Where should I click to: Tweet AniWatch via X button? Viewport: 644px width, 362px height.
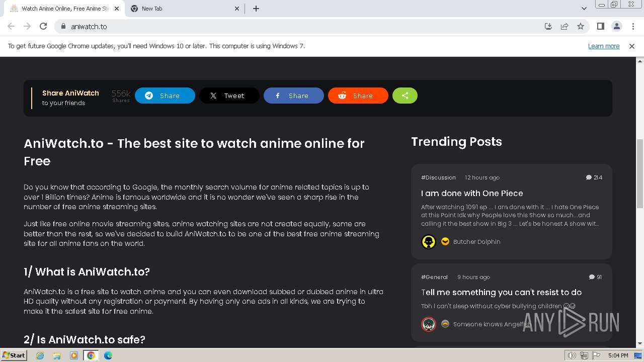click(x=229, y=96)
